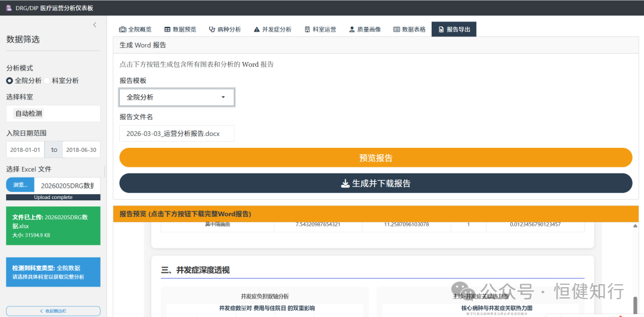This screenshot has width=644, height=317.
Task: Click the person icon on 质量画像 tab
Action: 352,30
